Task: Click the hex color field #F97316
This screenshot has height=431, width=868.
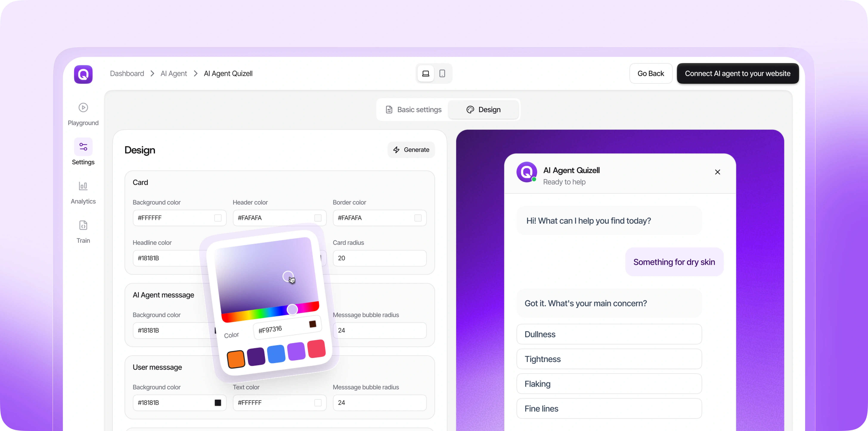Action: (287, 328)
